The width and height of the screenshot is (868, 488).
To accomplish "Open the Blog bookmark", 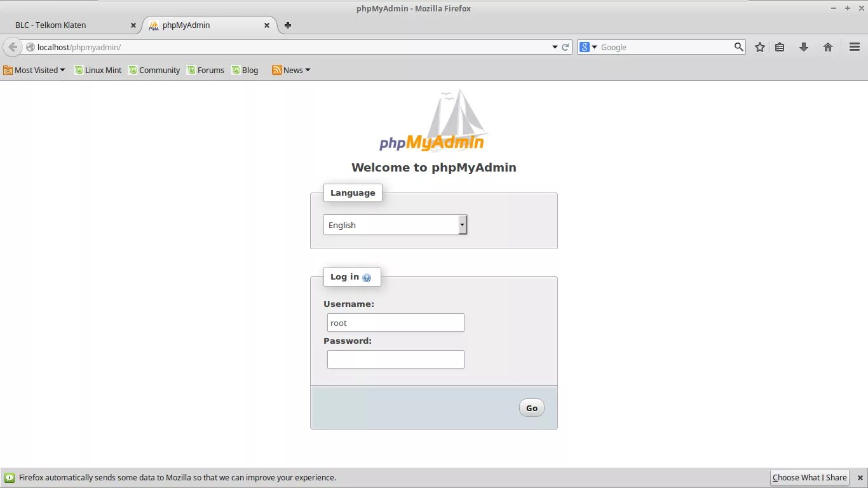I will [245, 70].
